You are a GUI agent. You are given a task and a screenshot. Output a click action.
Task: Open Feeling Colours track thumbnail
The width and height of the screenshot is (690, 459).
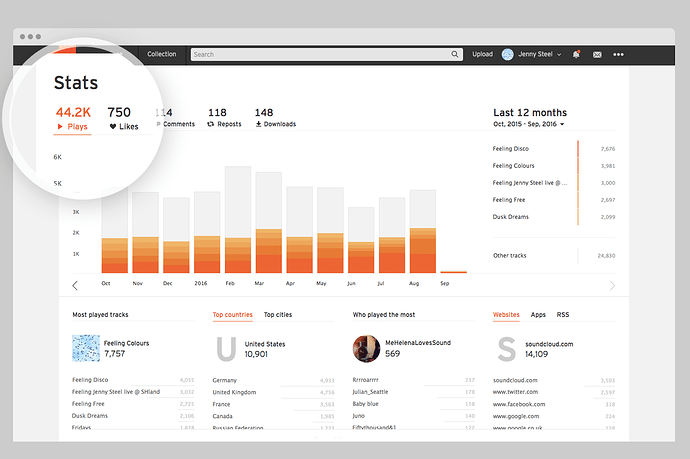[86, 348]
